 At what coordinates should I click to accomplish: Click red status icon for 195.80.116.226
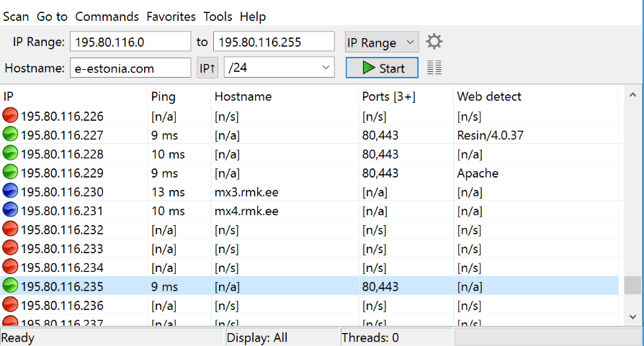(x=10, y=116)
